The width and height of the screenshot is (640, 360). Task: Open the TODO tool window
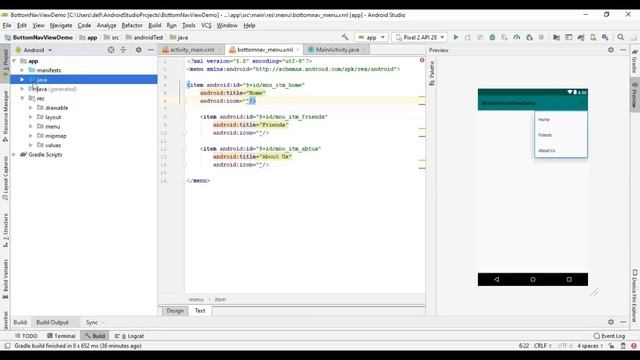point(26,336)
